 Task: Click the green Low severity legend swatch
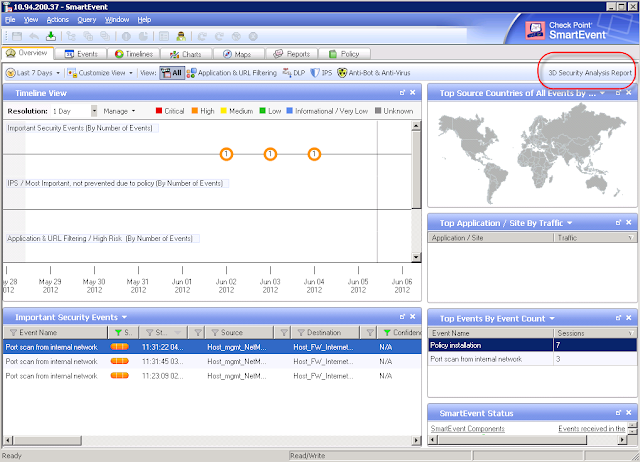click(x=263, y=111)
